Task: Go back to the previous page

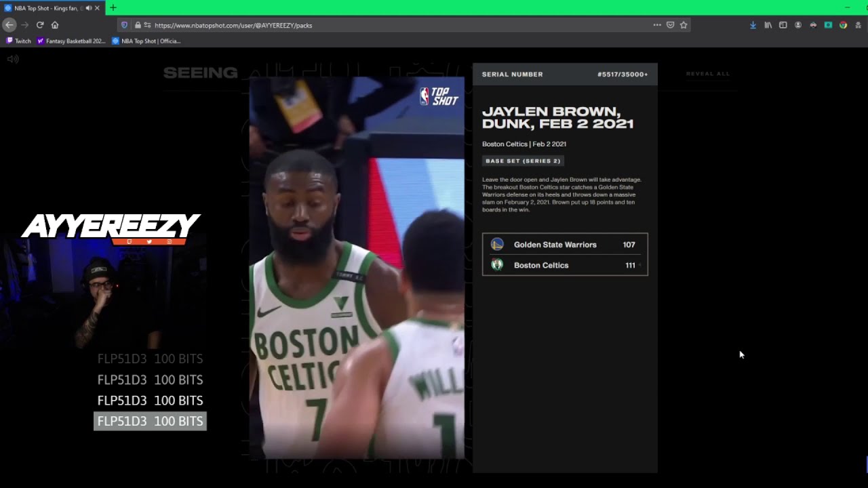Action: click(9, 24)
